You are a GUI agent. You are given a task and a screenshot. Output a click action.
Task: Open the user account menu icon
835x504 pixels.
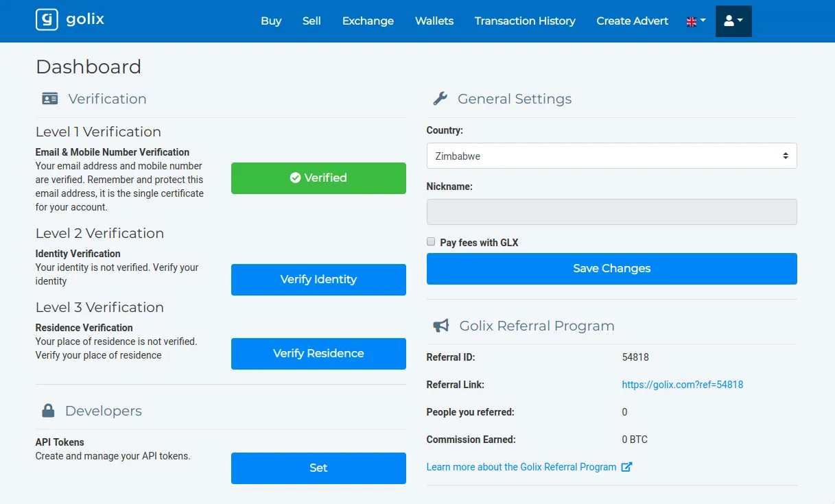733,21
